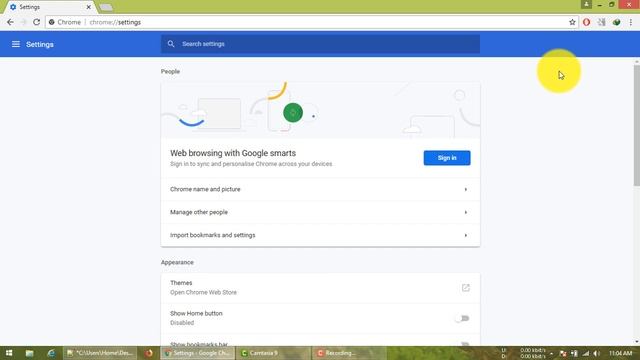Click the 'Appearance' section heading

177,262
